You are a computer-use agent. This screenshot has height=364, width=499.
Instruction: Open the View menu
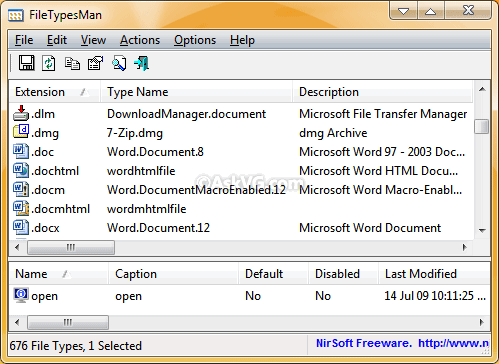(93, 40)
